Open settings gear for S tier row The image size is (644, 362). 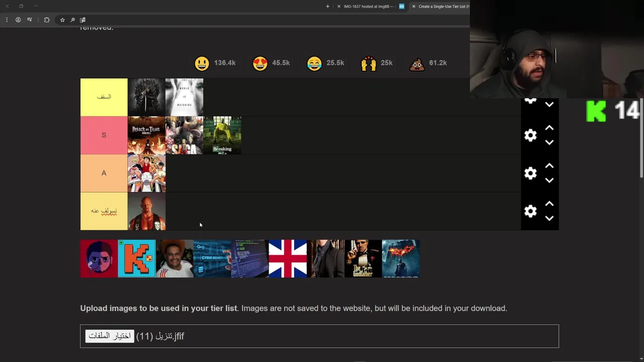click(530, 135)
